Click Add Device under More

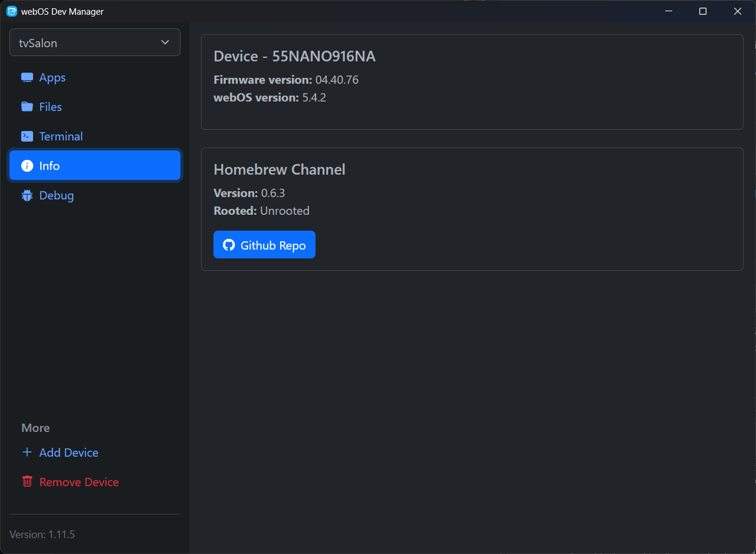pos(68,452)
